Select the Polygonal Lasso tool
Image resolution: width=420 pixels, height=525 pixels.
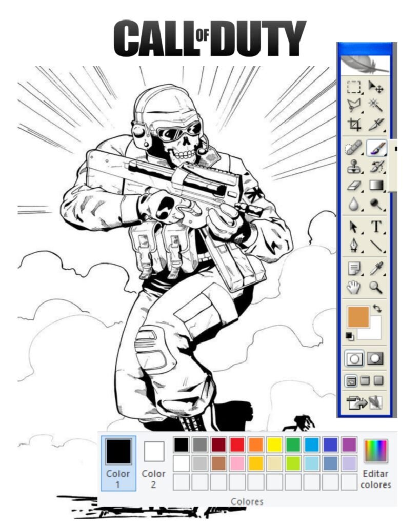coord(354,106)
